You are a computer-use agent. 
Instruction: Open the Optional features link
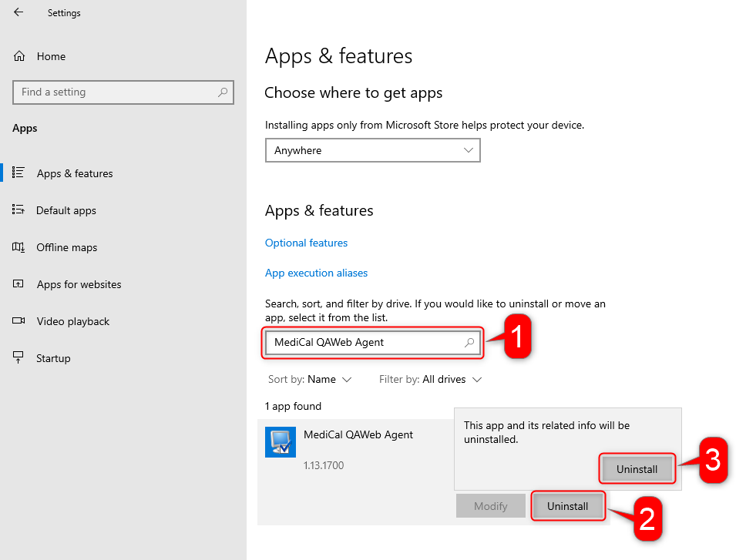(x=307, y=243)
